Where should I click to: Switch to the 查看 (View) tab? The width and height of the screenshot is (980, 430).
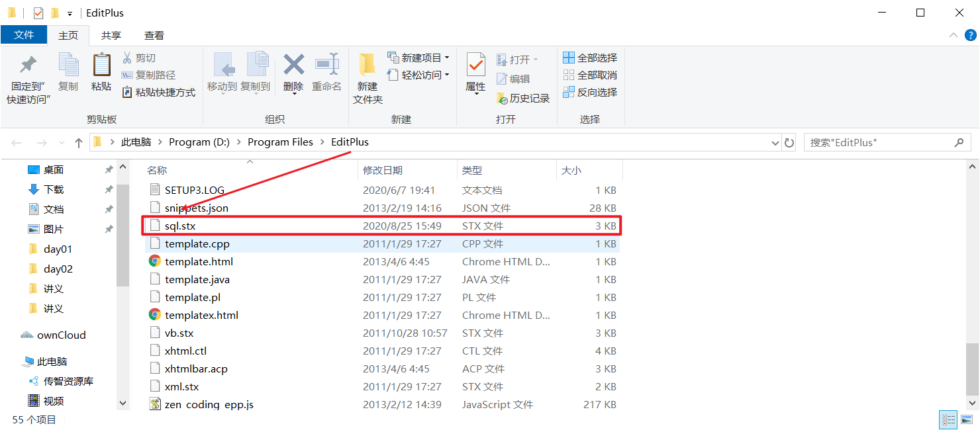pyautogui.click(x=154, y=35)
